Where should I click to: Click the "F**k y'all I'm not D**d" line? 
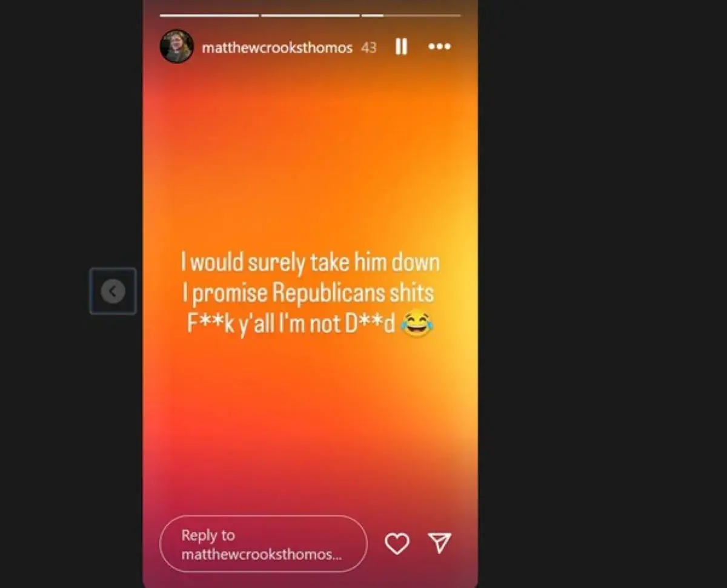coord(291,325)
